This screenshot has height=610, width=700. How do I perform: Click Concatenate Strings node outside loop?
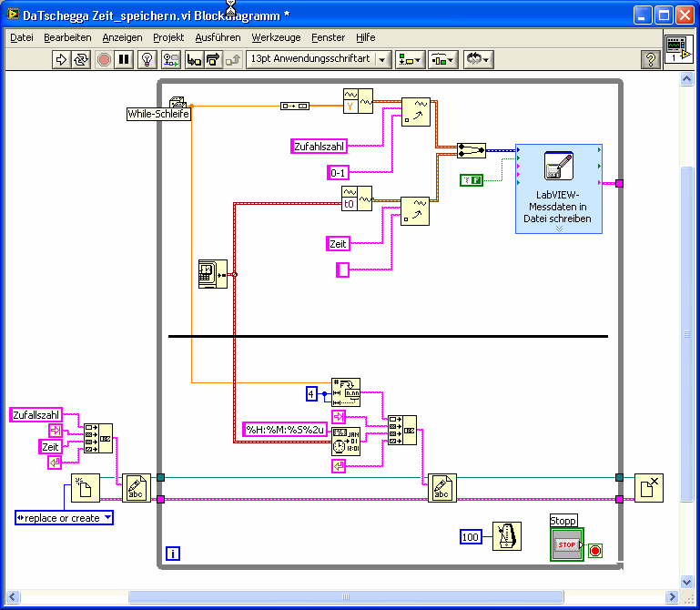(x=98, y=438)
